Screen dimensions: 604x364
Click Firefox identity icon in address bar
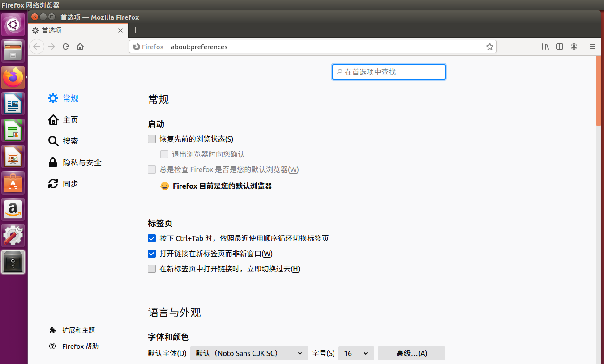click(x=148, y=47)
